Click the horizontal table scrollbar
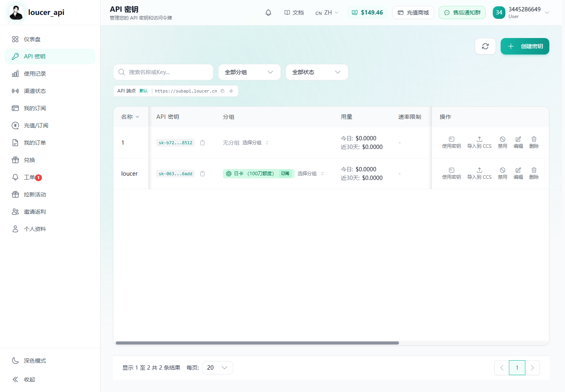This screenshot has height=392, width=565. click(x=257, y=343)
